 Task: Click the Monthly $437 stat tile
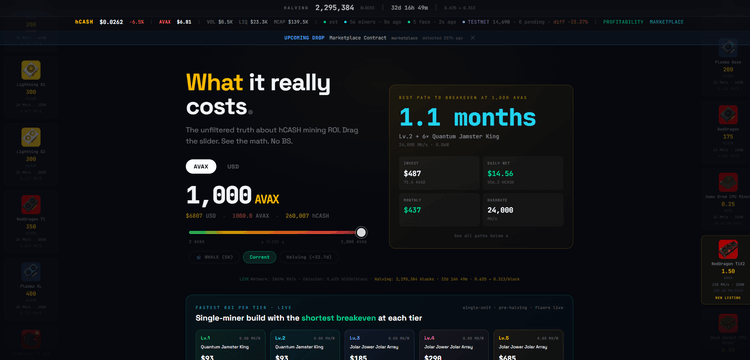(439, 210)
